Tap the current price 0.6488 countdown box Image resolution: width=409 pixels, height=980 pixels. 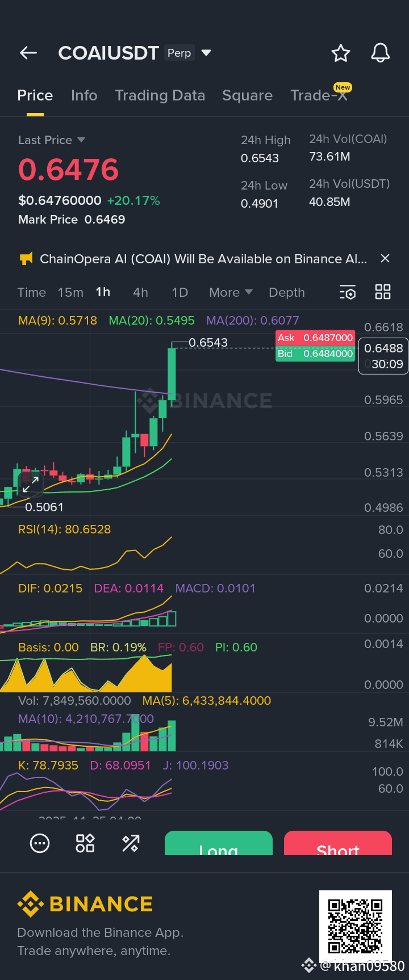pyautogui.click(x=383, y=356)
